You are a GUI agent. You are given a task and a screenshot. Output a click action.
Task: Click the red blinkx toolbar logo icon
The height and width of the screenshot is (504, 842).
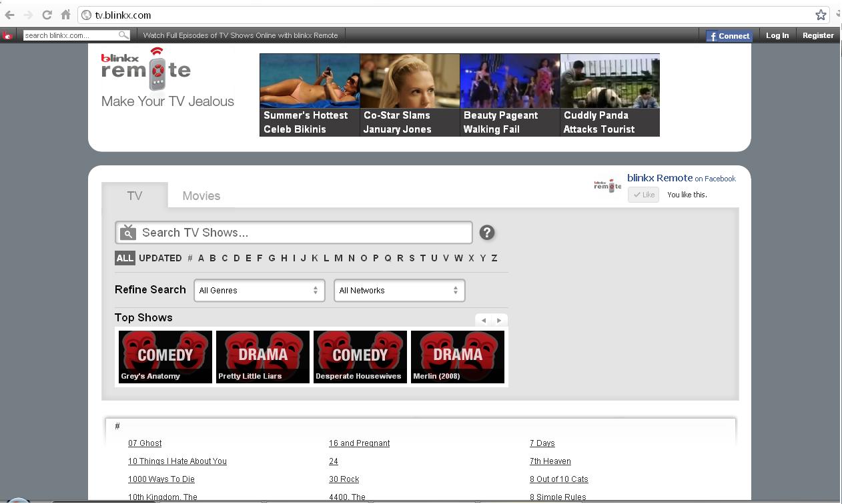coord(7,35)
